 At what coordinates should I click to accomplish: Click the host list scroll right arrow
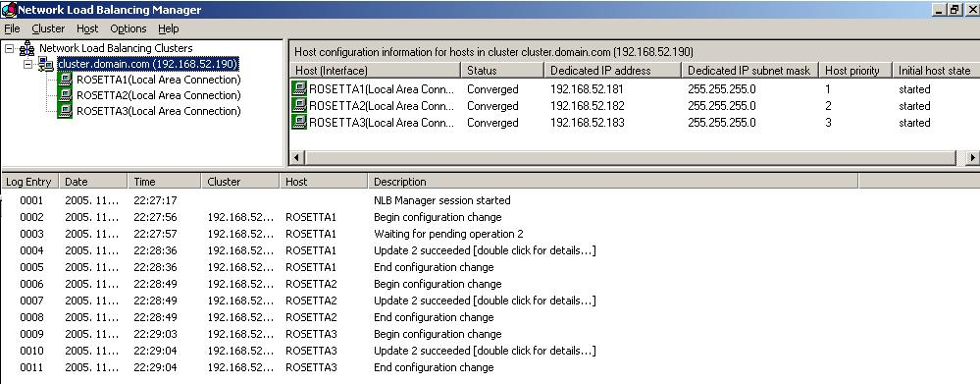972,158
